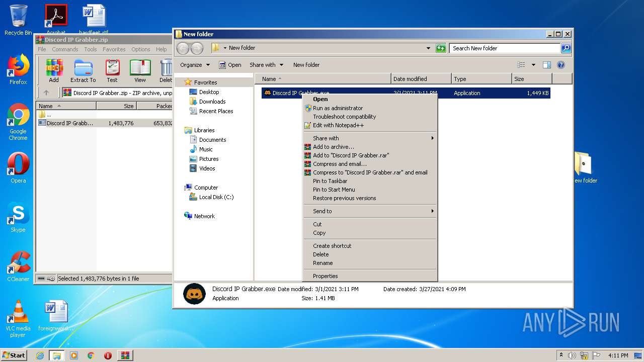This screenshot has width=644, height=362.
Task: Click the search magnifier icon
Action: pyautogui.click(x=566, y=48)
